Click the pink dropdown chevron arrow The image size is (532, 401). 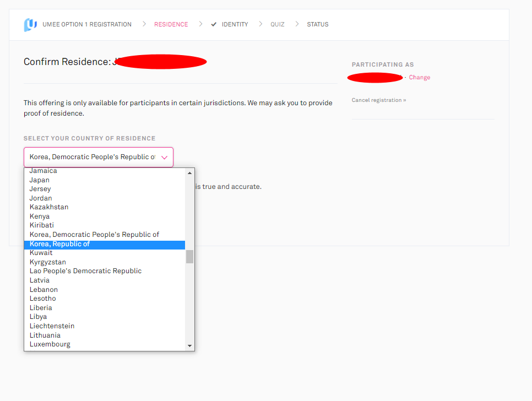tap(165, 158)
